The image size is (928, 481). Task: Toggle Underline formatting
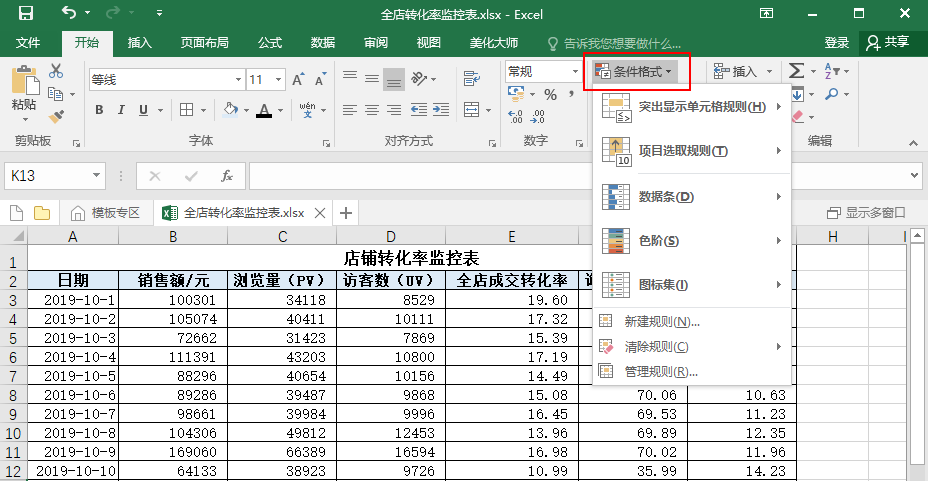(143, 109)
